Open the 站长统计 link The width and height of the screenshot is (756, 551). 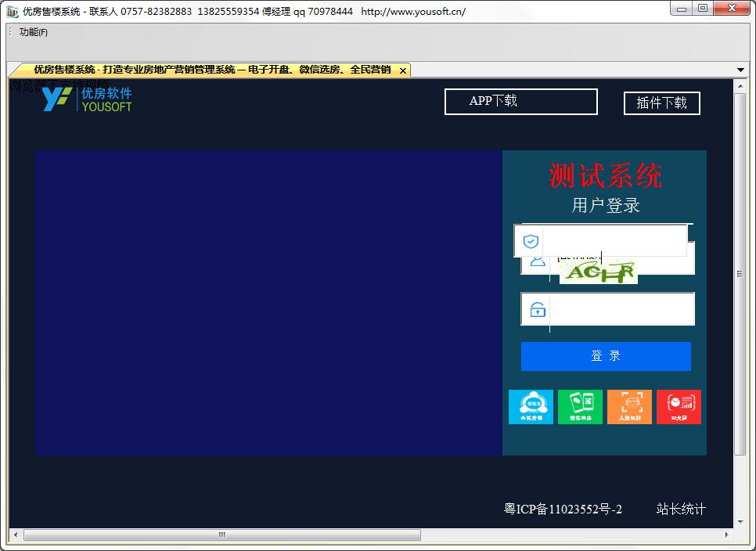pyautogui.click(x=681, y=509)
